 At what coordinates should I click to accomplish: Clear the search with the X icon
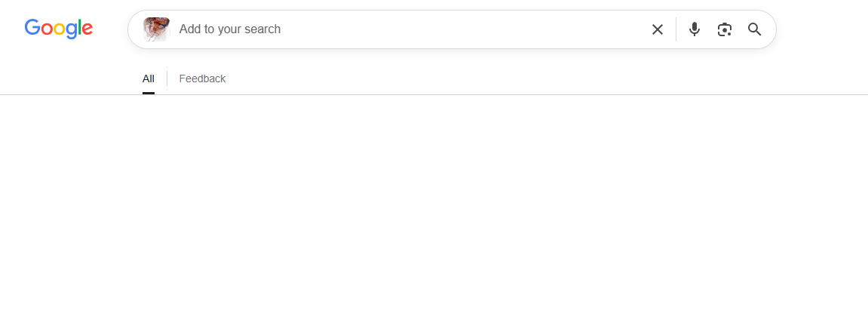click(x=657, y=29)
